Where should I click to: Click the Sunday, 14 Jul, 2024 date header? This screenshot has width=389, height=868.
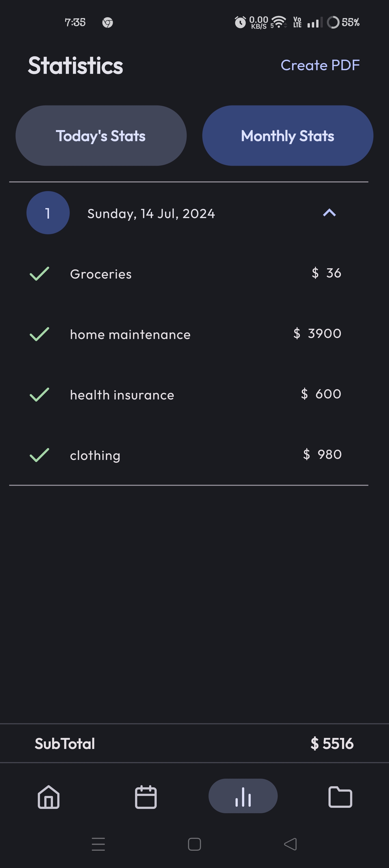(x=151, y=214)
